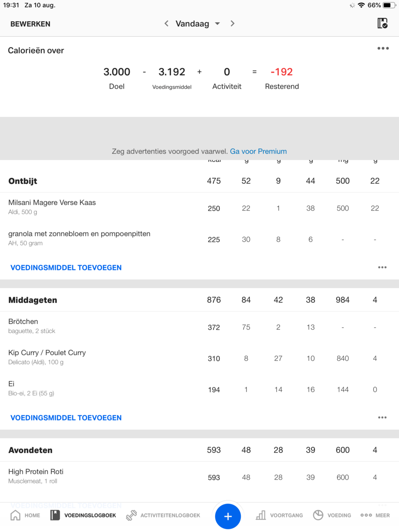Screen dimensions: 399x532
Task: Open the diary complete icon top right
Action: pos(382,23)
